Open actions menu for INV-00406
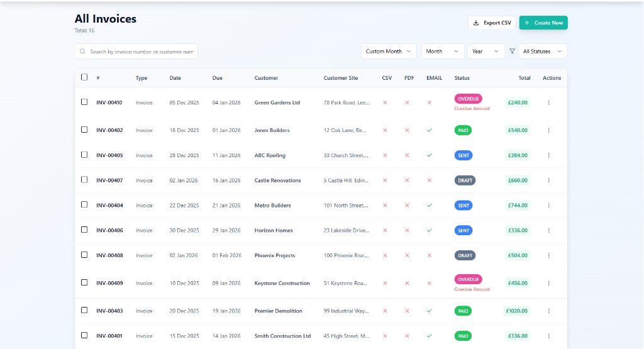Image resolution: width=644 pixels, height=349 pixels. pyautogui.click(x=548, y=230)
